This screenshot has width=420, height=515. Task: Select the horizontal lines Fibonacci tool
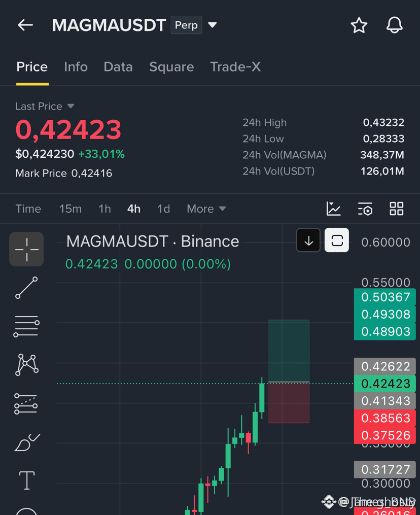pos(26,326)
